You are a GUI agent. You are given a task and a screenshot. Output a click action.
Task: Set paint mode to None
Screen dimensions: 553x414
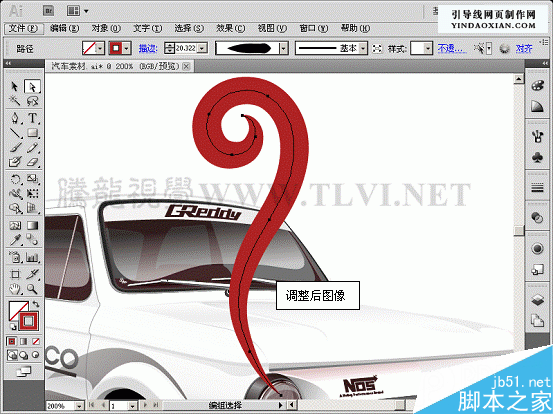(x=36, y=341)
